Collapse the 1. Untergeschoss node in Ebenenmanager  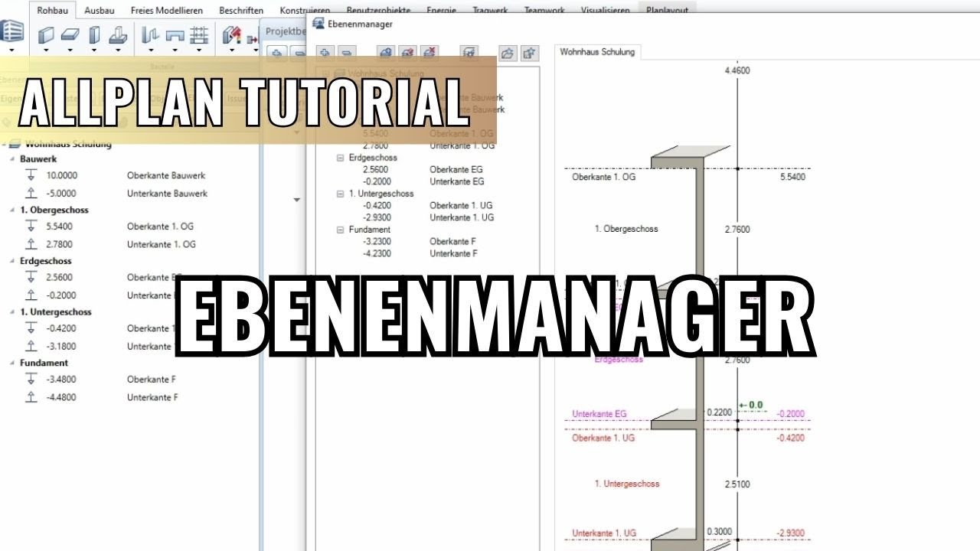(x=341, y=194)
